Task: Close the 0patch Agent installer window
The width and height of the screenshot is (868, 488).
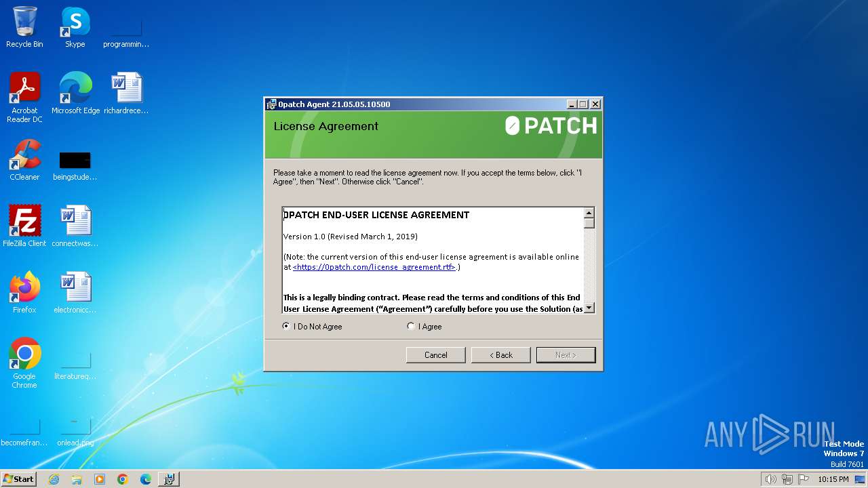Action: pyautogui.click(x=595, y=104)
